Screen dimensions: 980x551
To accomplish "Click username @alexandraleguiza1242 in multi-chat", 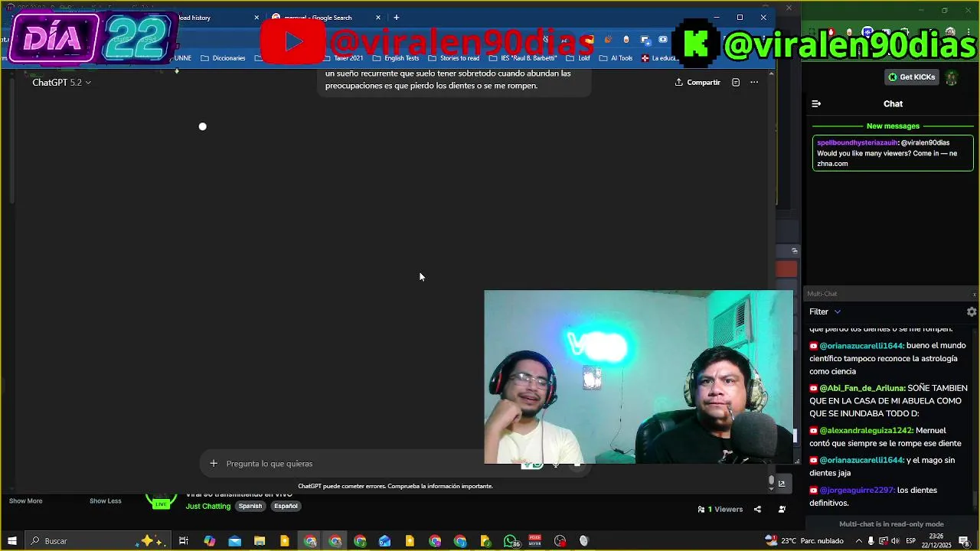I will click(x=866, y=431).
